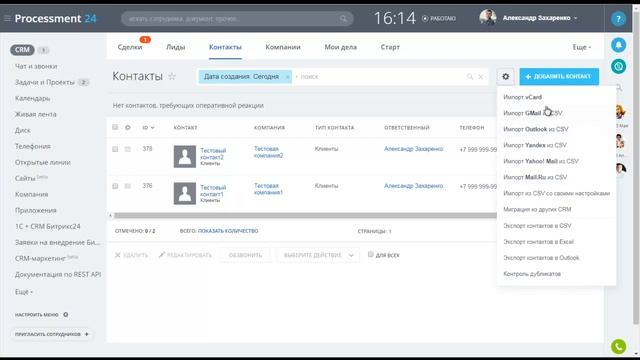This screenshot has height=360, width=640.
Task: Open row actions menu for contact 376
Action: tap(128, 186)
